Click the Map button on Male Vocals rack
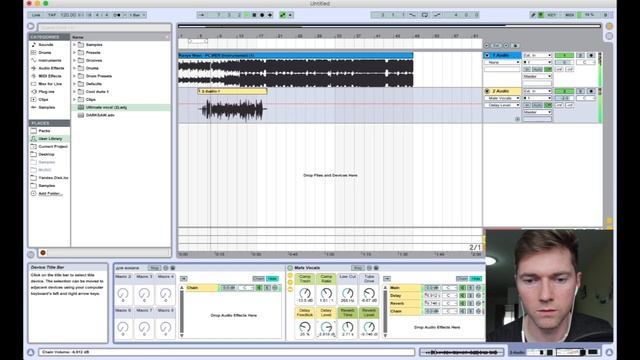Image resolution: width=640 pixels, height=360 pixels. 358,268
